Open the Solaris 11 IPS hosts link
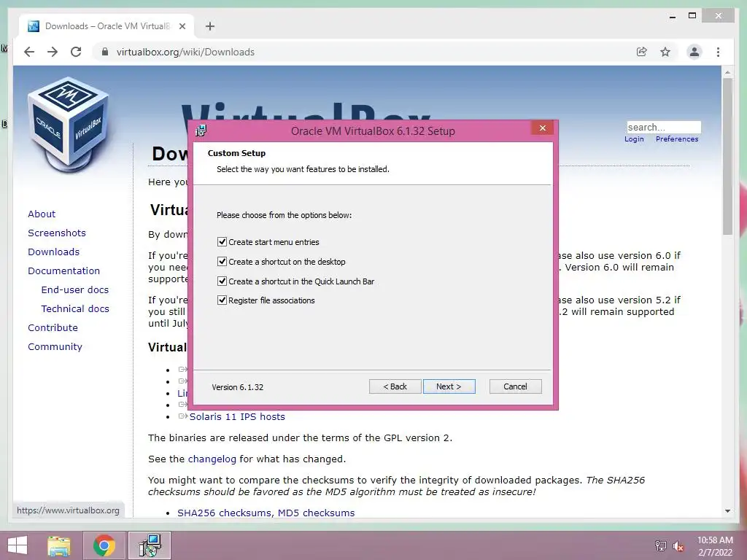This screenshot has width=747, height=560. (237, 416)
